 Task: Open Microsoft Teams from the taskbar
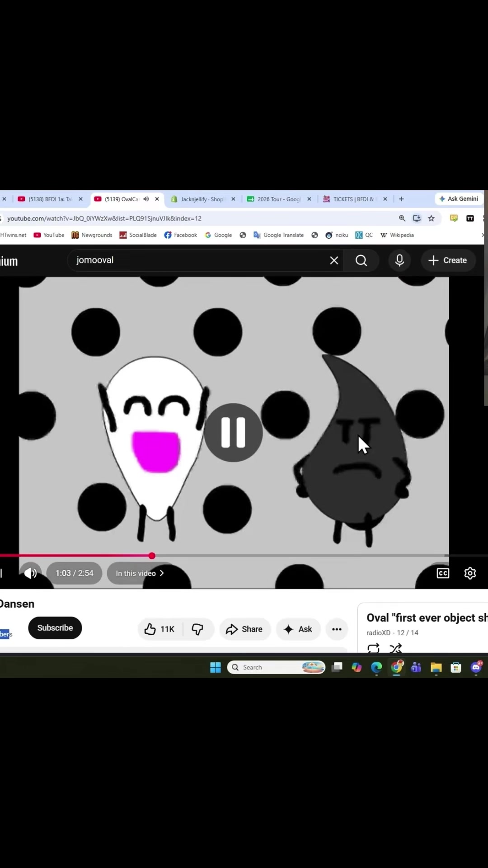pyautogui.click(x=416, y=667)
